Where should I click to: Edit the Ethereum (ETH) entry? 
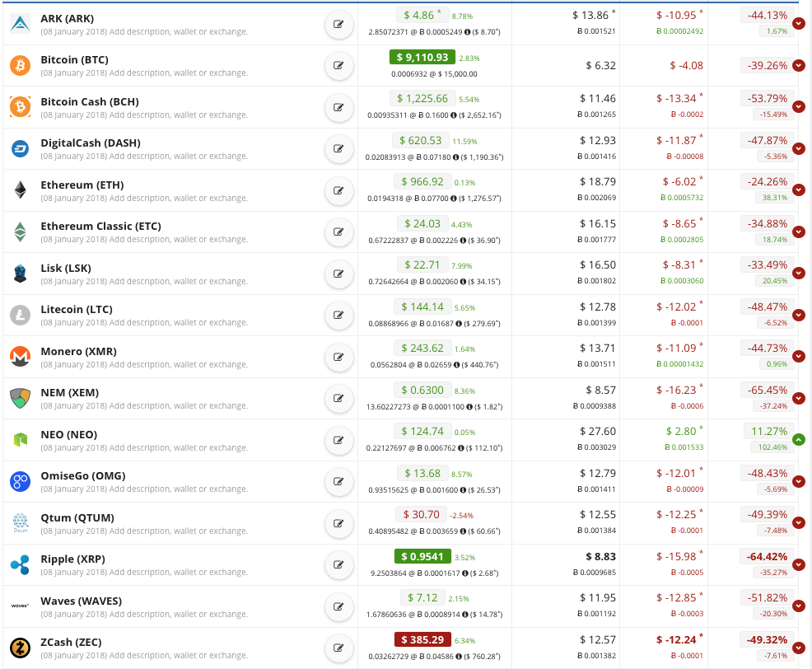click(338, 190)
